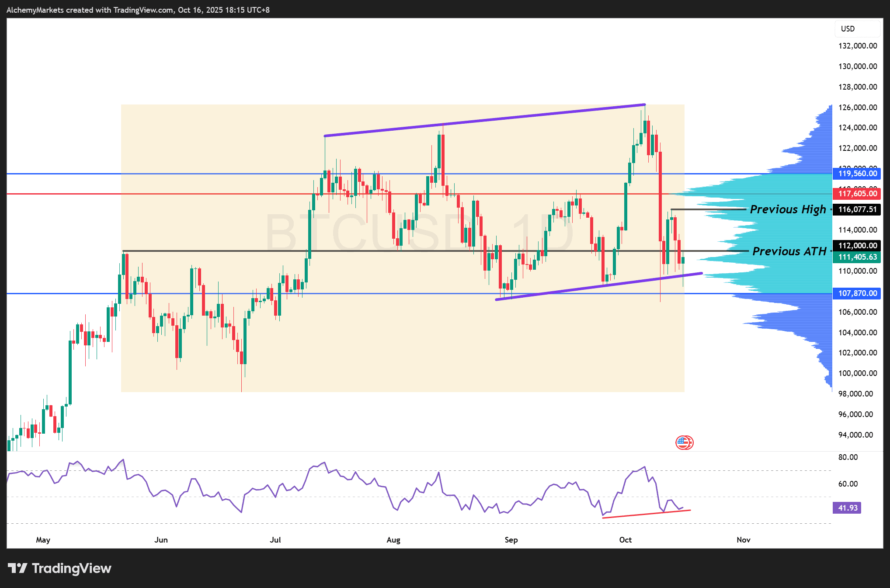This screenshot has width=890, height=588.
Task: Open the USD currency selector
Action: click(x=856, y=29)
